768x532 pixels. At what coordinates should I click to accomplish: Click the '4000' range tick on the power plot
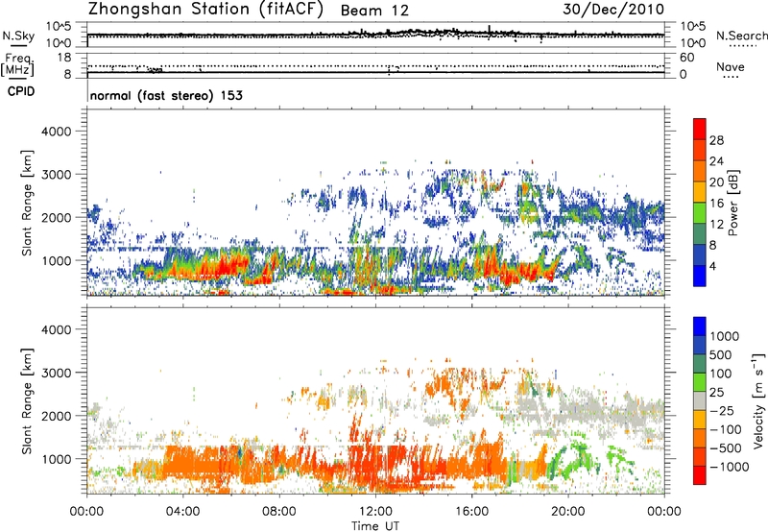pyautogui.click(x=56, y=132)
